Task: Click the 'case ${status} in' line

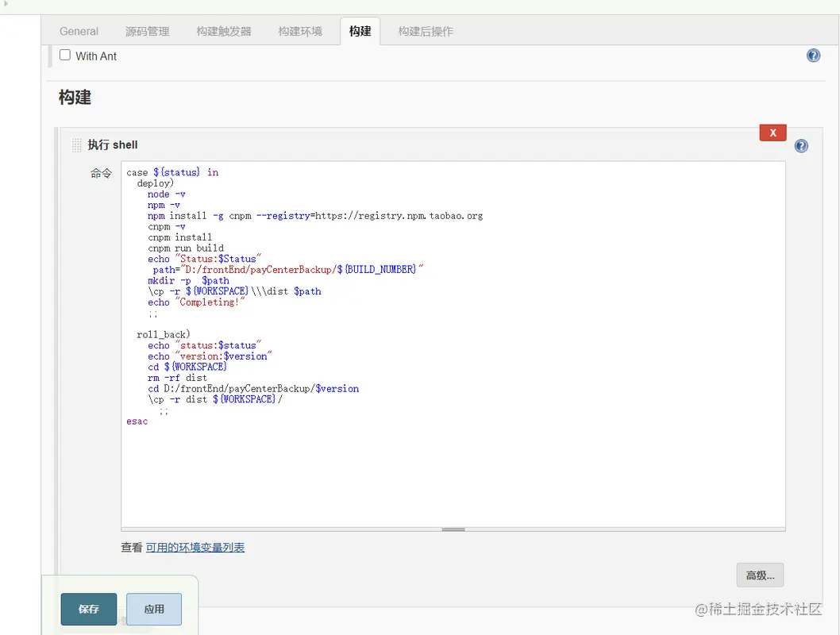Action: tap(172, 172)
